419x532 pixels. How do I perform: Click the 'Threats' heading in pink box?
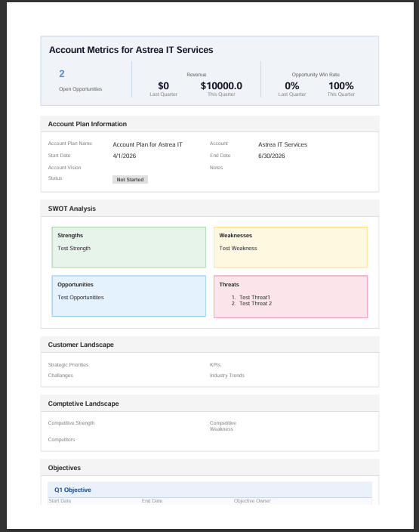coord(230,285)
